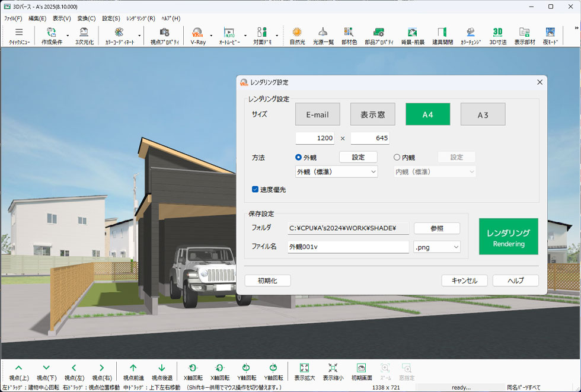581x392 pixels.
Task: Choose the 表示窓 size option
Action: 373,114
